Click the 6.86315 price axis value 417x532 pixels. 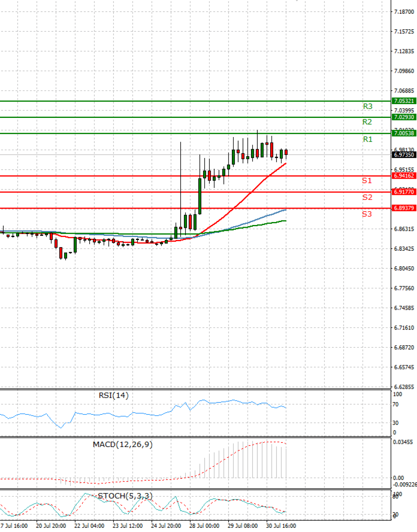(404, 229)
